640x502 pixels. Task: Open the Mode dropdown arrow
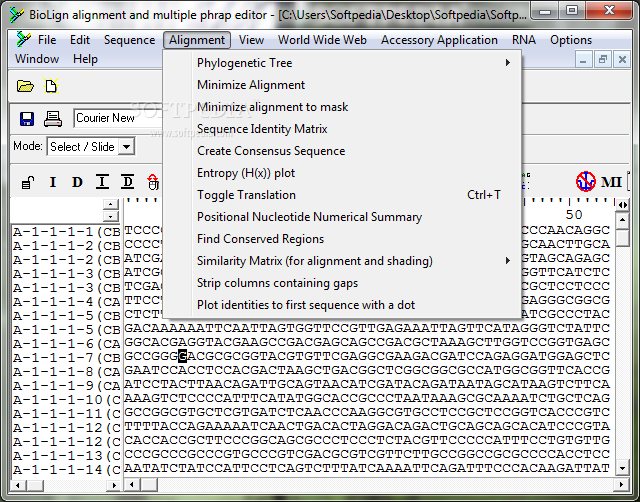[127, 147]
